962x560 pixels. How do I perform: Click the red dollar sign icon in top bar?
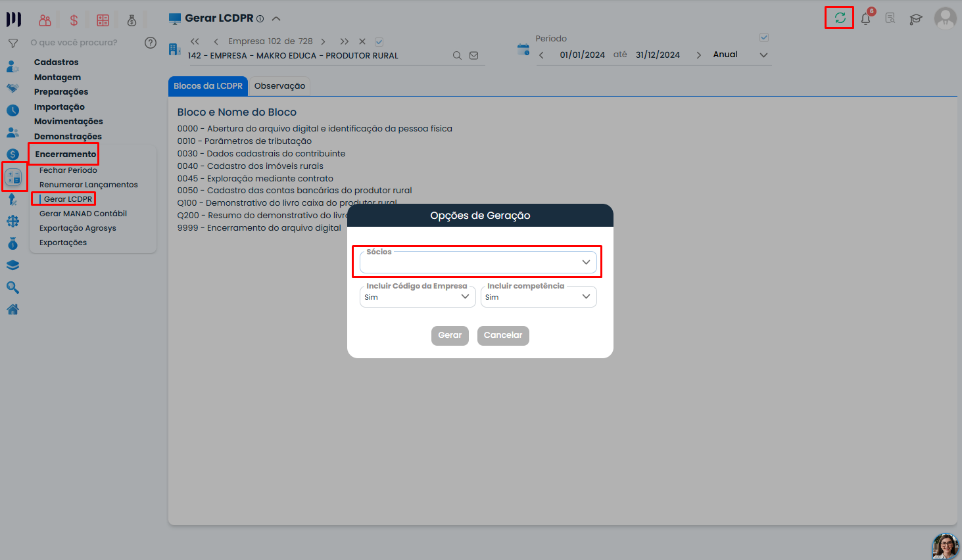[74, 20]
